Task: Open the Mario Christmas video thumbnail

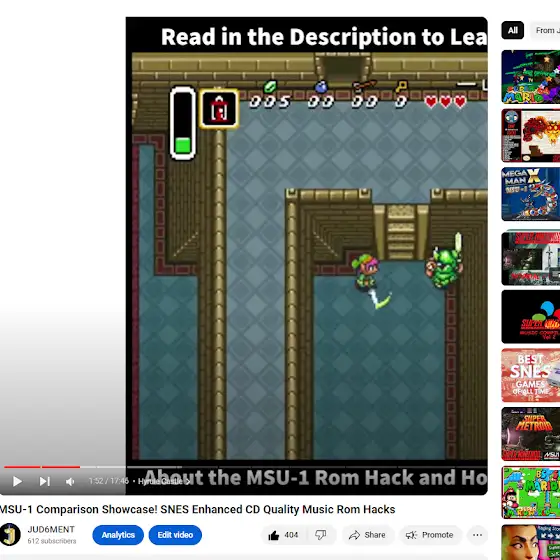Action: tap(531, 77)
